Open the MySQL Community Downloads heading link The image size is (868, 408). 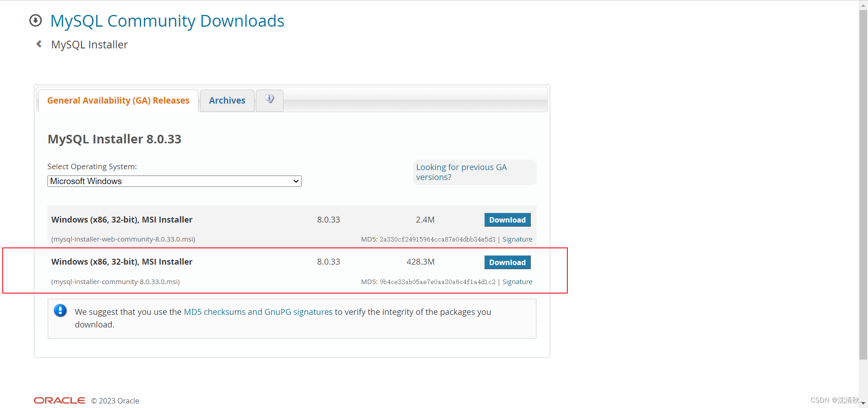(167, 21)
